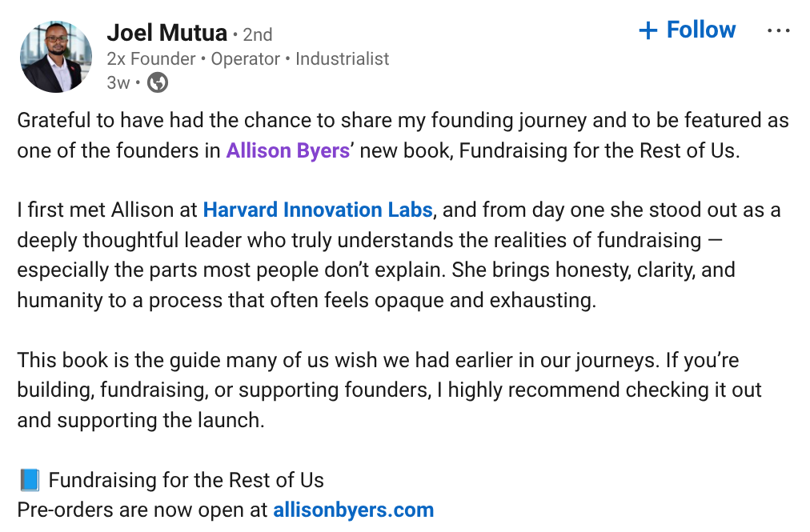Open Joel Mutua's profile via his name

tap(168, 33)
